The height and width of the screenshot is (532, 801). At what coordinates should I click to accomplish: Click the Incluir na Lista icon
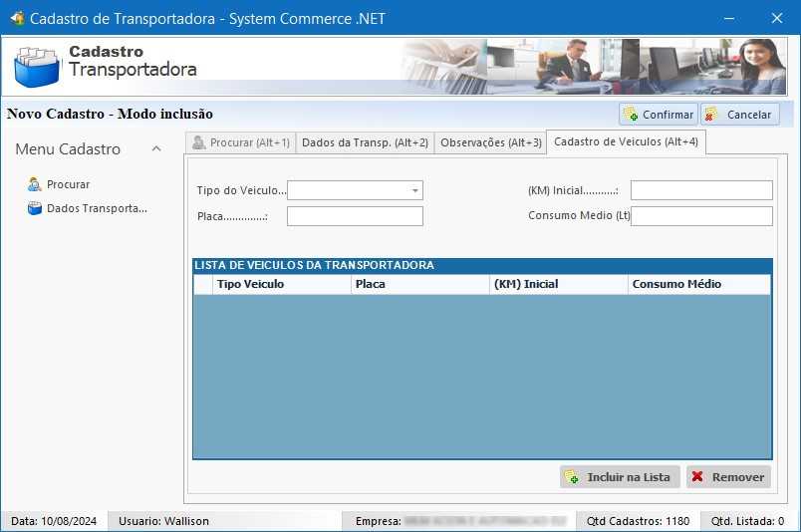click(572, 477)
